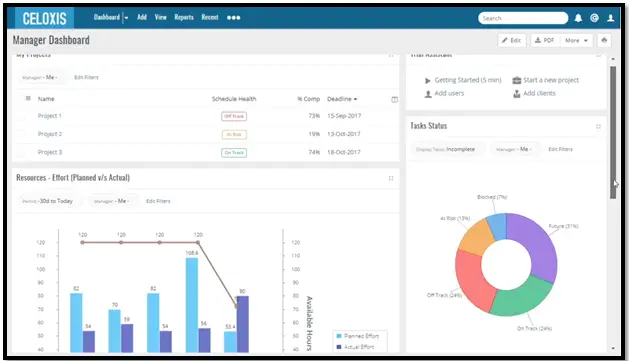Open the Project 3 link
This screenshot has width=629, height=361.
point(50,152)
